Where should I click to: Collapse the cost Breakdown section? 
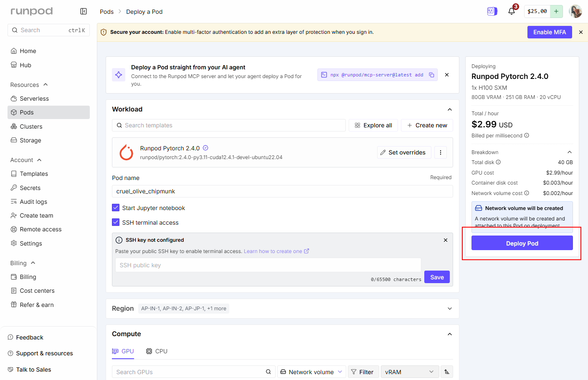coord(570,152)
